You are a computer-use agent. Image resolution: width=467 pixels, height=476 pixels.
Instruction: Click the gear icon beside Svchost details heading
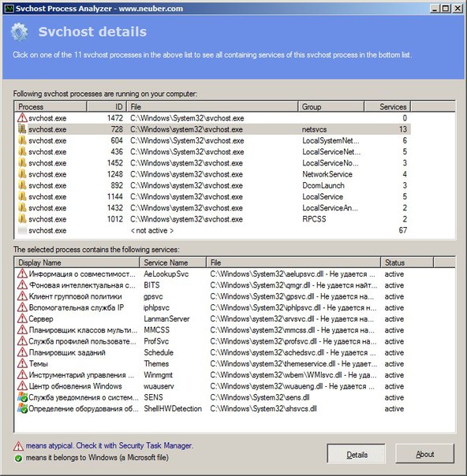coord(19,32)
